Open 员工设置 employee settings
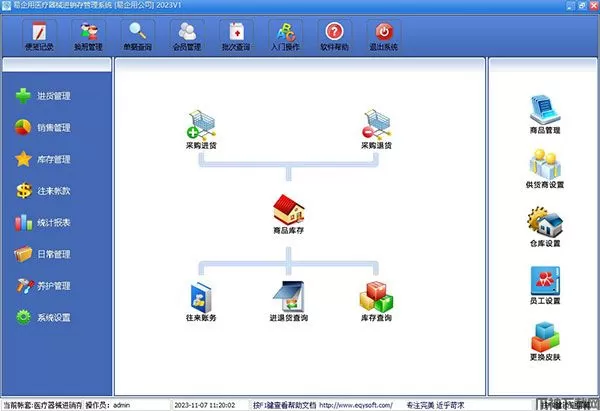 coord(545,285)
